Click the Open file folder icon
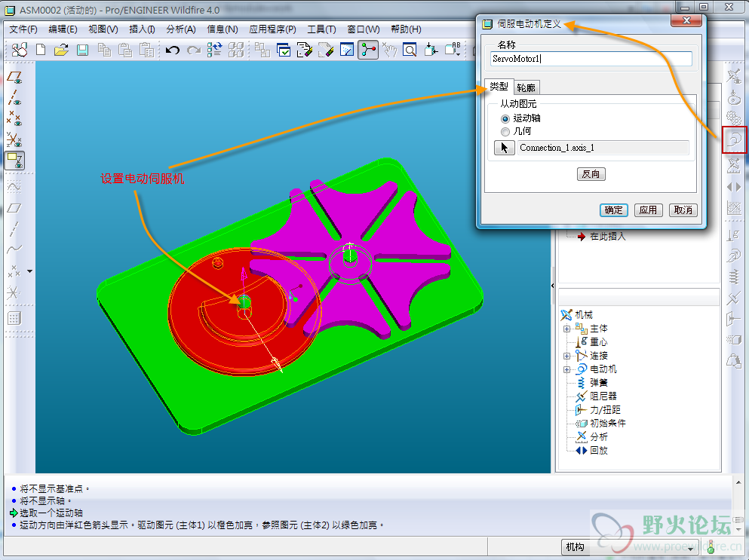The width and height of the screenshot is (749, 560). click(61, 50)
